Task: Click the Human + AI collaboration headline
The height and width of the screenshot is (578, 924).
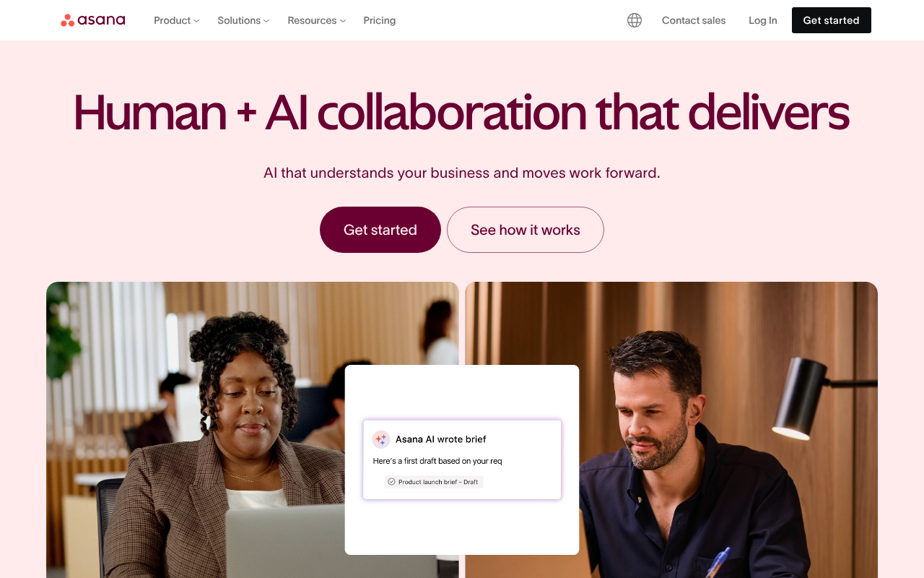Action: (461, 113)
